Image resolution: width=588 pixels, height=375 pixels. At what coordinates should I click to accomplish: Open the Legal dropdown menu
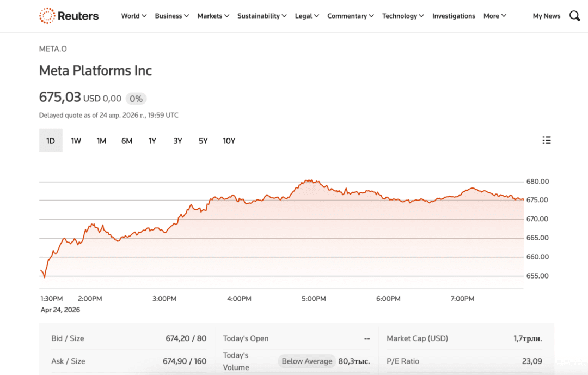tap(307, 16)
